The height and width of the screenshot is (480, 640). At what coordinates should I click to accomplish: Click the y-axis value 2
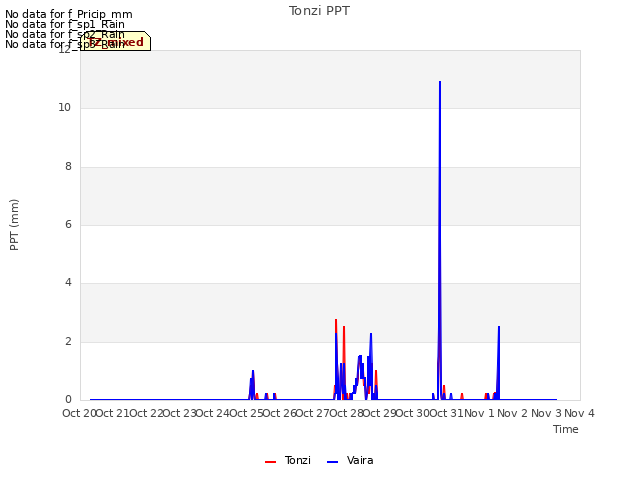[68, 342]
